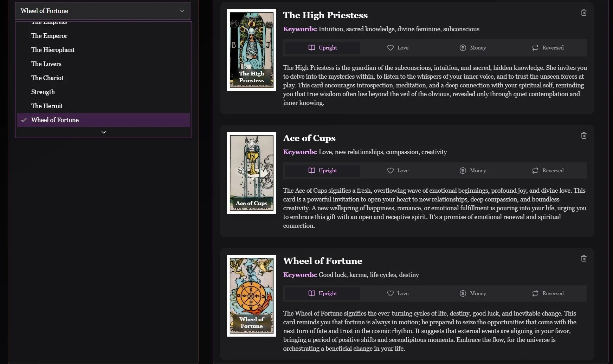
Task: Click the arrows icon next to Reversed on Wheel of Fortune
Action: (535, 293)
